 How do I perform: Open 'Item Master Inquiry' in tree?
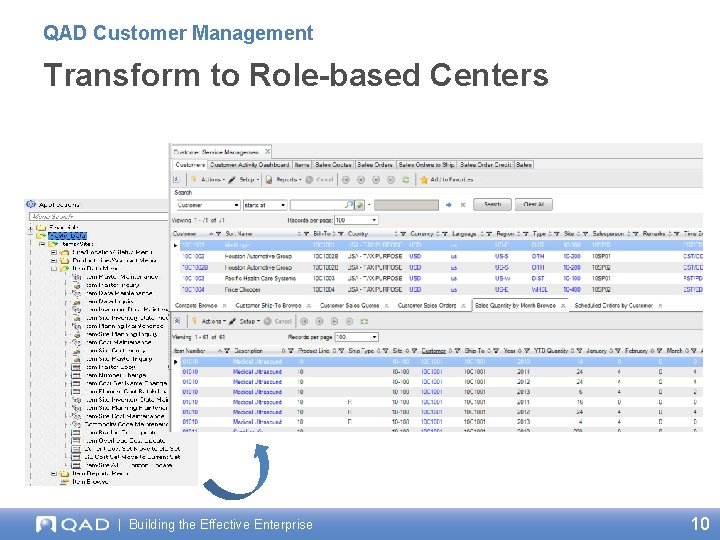point(113,285)
